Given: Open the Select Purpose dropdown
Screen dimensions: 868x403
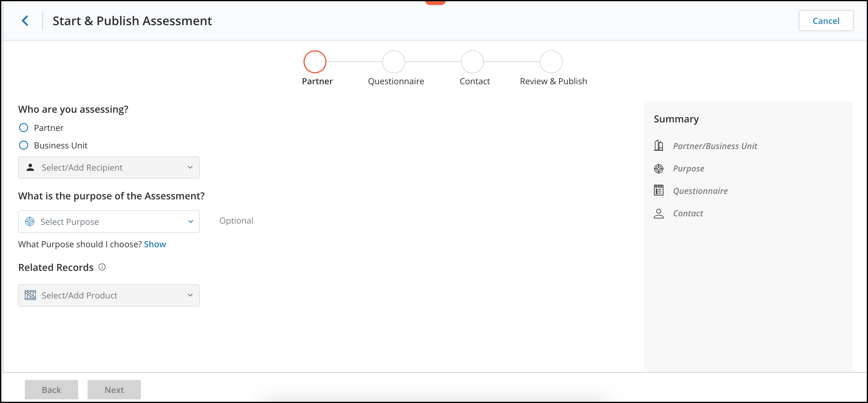Looking at the screenshot, I should pyautogui.click(x=109, y=221).
